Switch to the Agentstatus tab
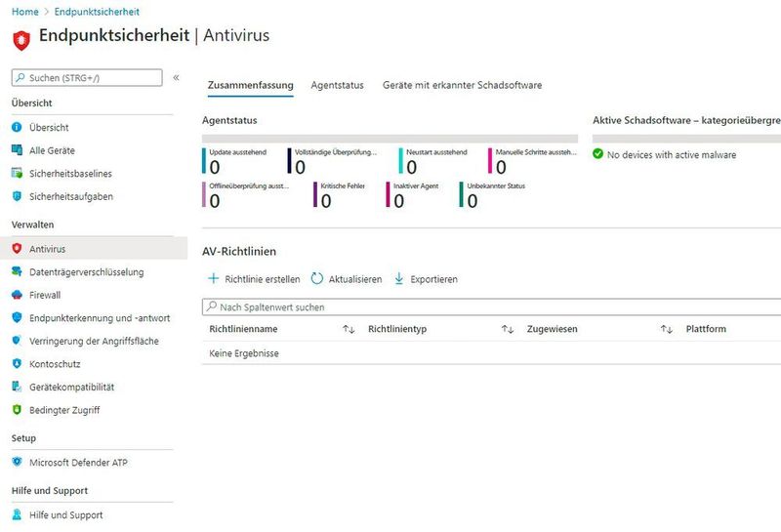 (x=337, y=85)
